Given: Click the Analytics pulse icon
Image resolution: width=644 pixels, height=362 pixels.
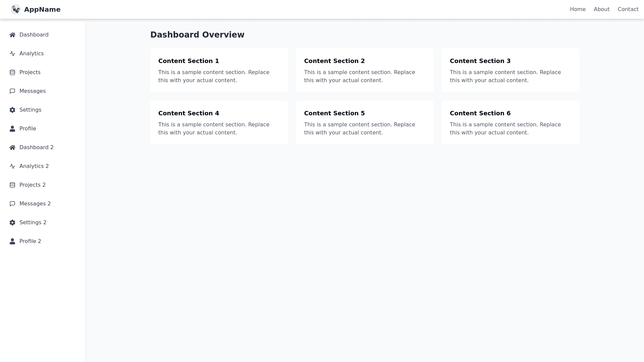Looking at the screenshot, I should (12, 54).
